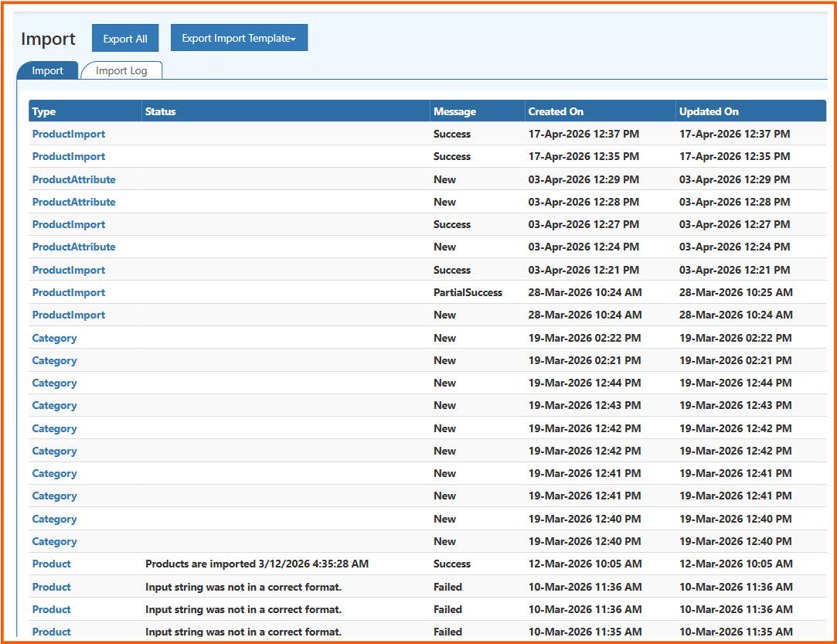Switch to the Import Log tab

tap(121, 70)
